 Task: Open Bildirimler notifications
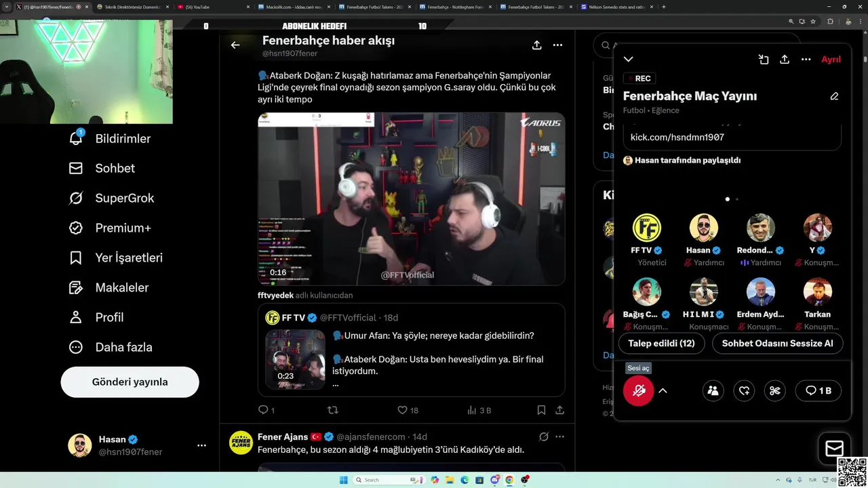[110, 138]
